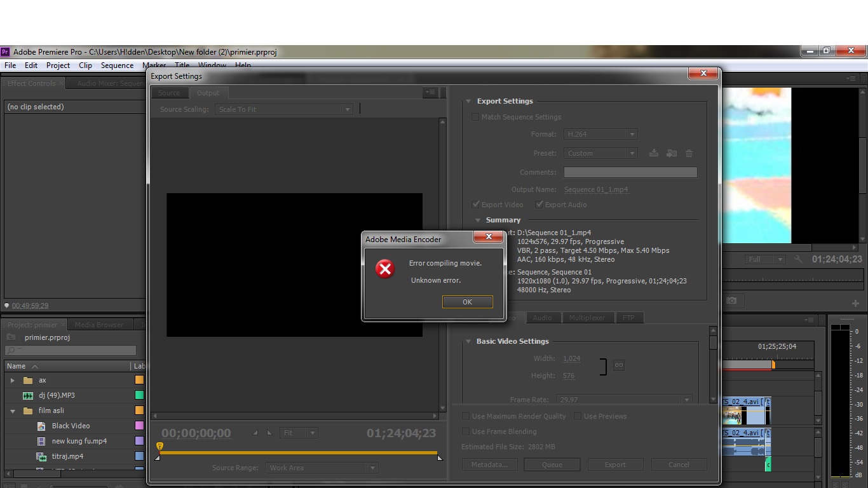Open the Format H.264 dropdown
The width and height of the screenshot is (868, 488).
pos(600,134)
